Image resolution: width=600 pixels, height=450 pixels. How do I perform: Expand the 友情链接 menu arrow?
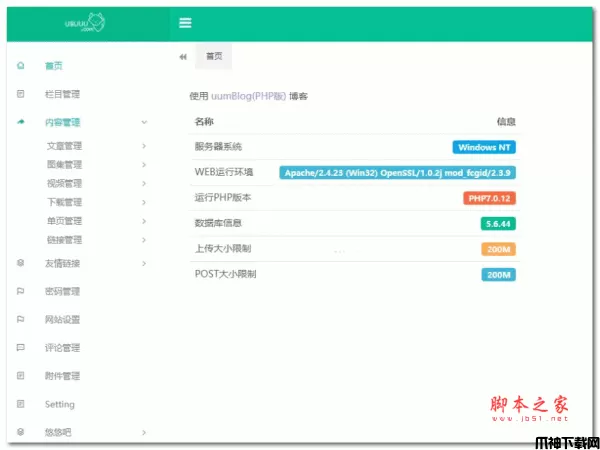(x=144, y=263)
